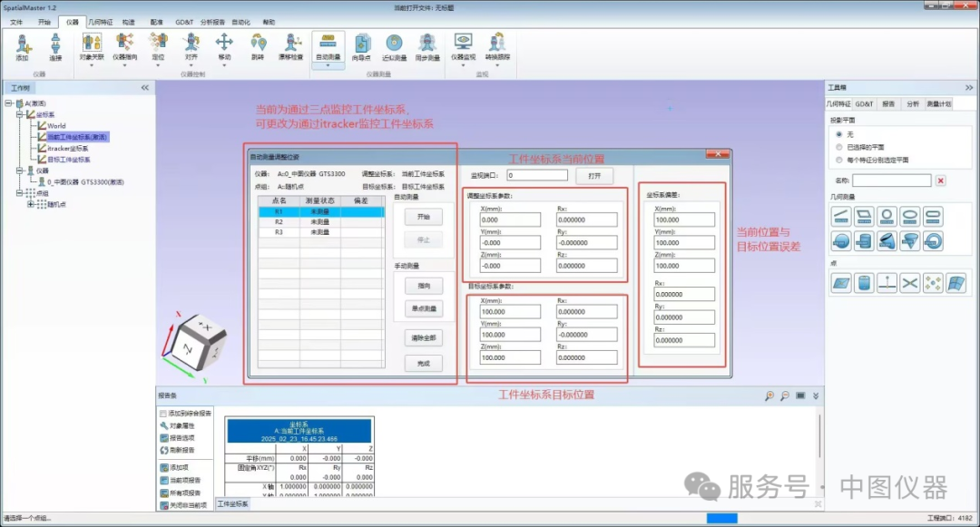Switch to the 自动化 ribbon tab
The height and width of the screenshot is (527, 980).
(x=240, y=22)
